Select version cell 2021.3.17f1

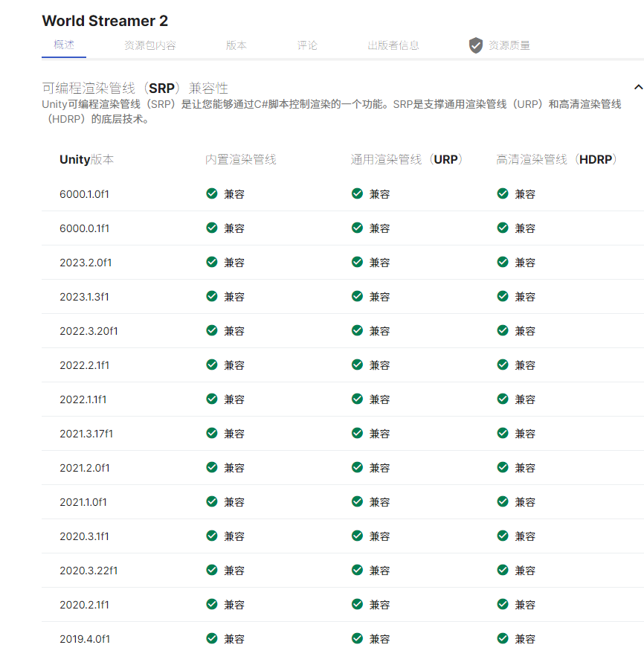[86, 434]
